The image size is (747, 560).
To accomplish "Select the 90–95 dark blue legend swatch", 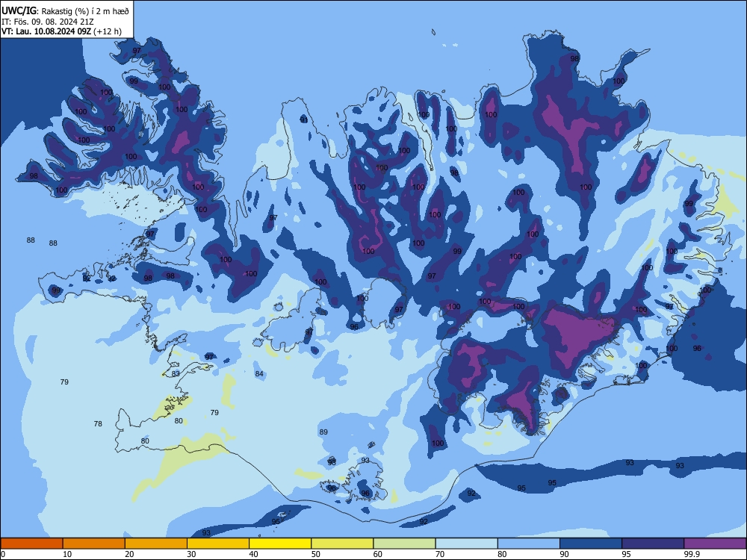I will click(x=591, y=544).
